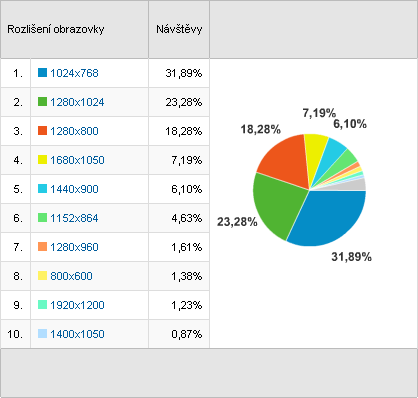Open the 1920x1200 resolution link

click(77, 305)
